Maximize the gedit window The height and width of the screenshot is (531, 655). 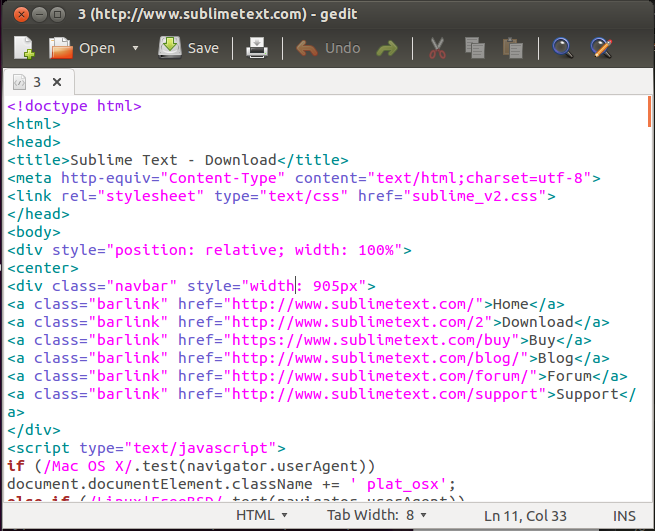[x=57, y=15]
